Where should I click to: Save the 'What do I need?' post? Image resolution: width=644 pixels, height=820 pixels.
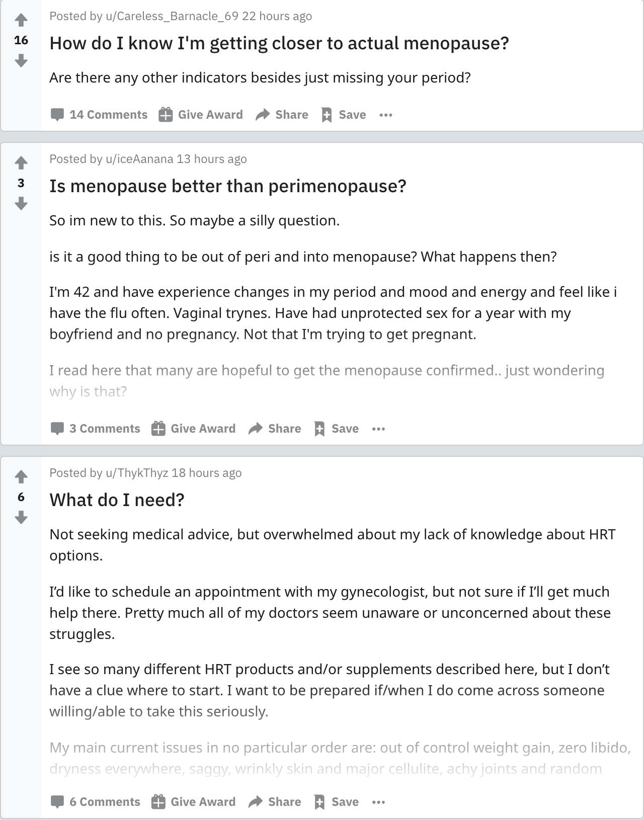(x=336, y=802)
